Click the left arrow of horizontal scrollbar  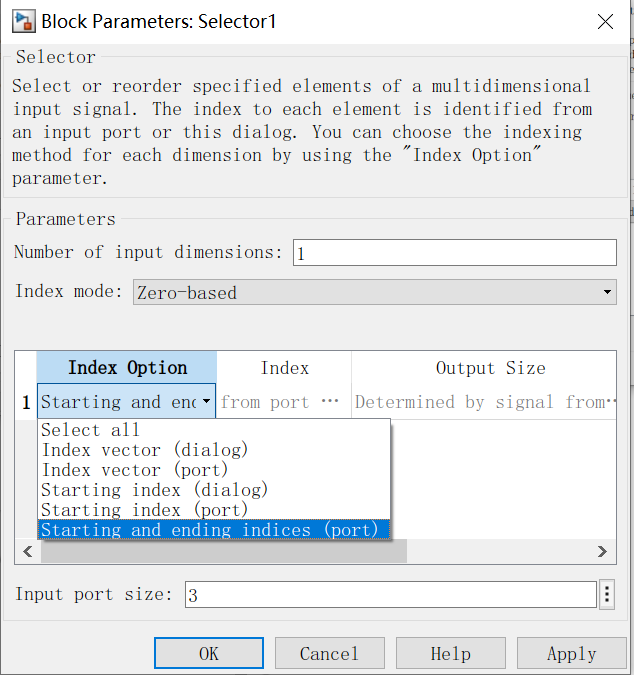coord(28,551)
